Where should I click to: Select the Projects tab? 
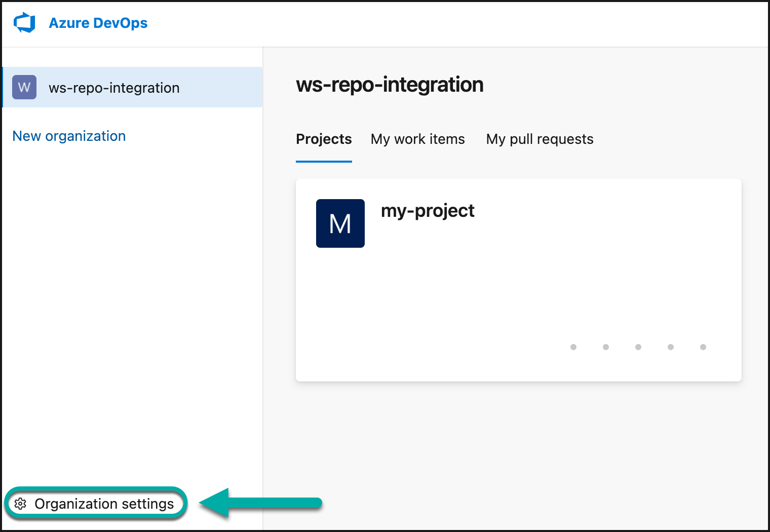pyautogui.click(x=324, y=139)
